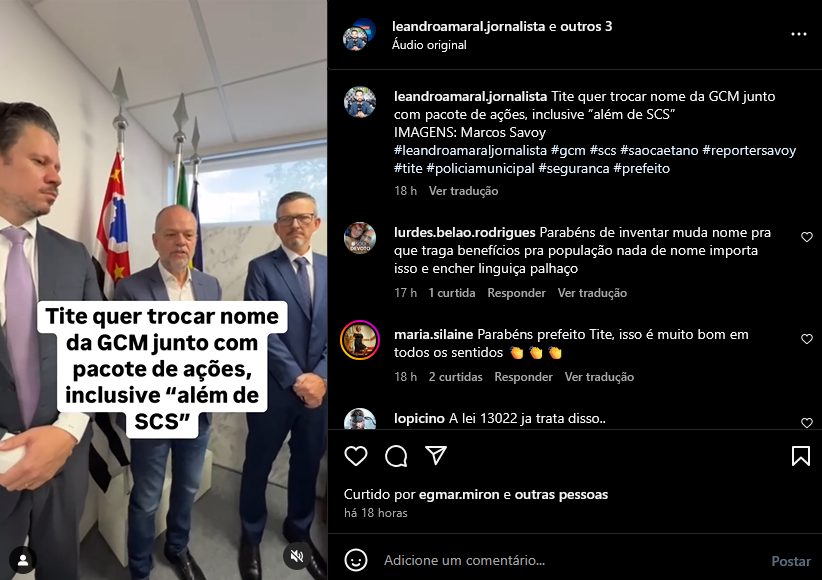Reply to maria.silaine's comment

pos(523,377)
